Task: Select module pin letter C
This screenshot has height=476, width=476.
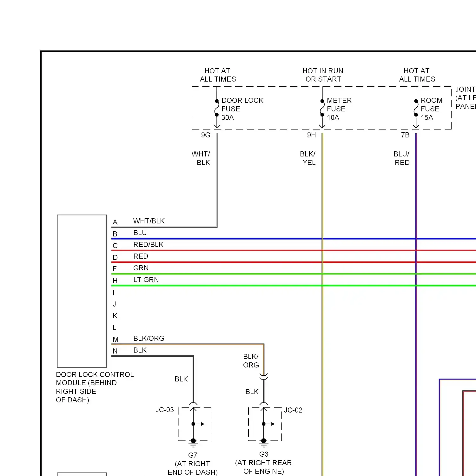Action: tap(115, 246)
